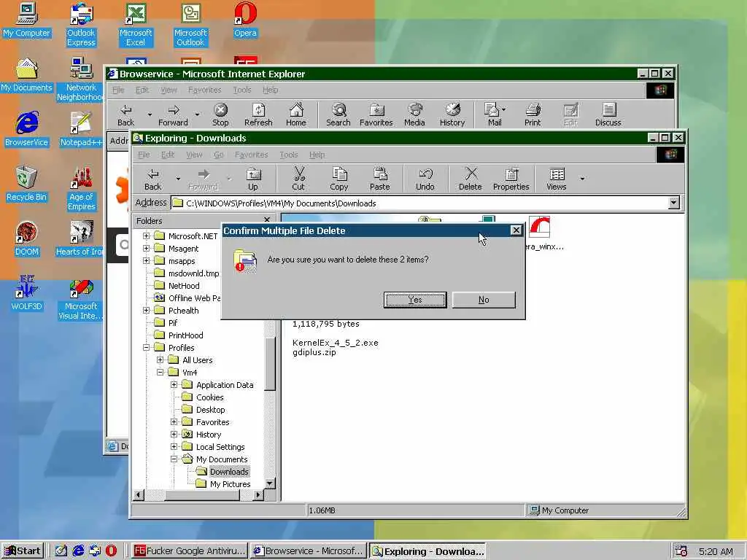Click Refresh in Internet Explorer toolbar

coord(258,115)
